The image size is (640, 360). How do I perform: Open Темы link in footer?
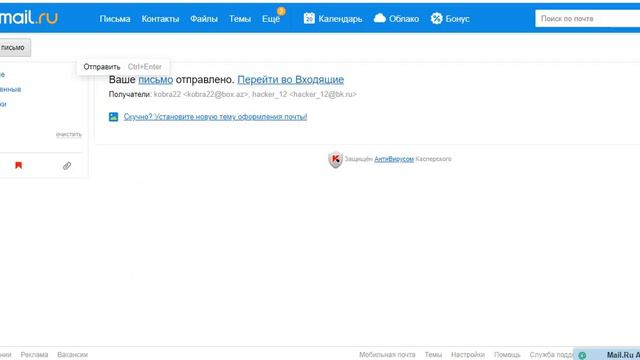coord(433,355)
